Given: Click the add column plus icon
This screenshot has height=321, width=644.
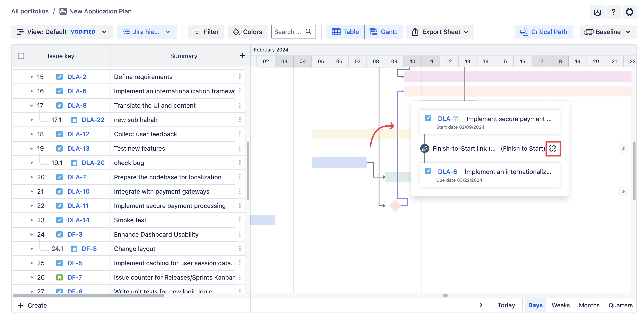Looking at the screenshot, I should coord(242,56).
